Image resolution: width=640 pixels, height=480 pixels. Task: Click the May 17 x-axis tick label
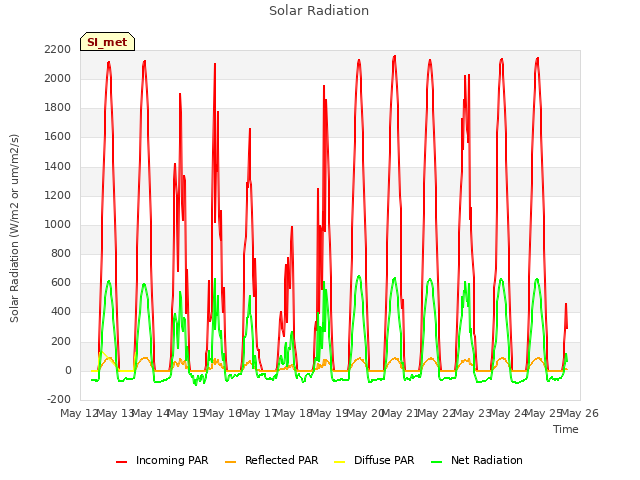258,413
